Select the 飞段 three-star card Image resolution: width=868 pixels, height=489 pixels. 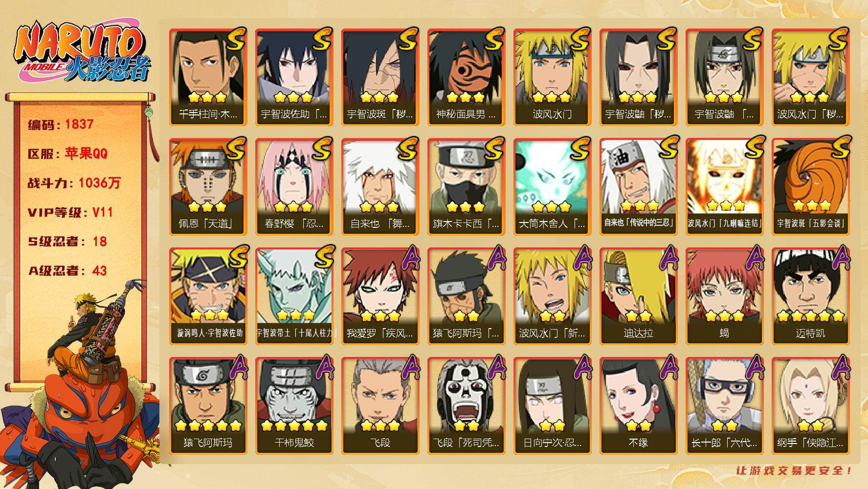pos(380,405)
